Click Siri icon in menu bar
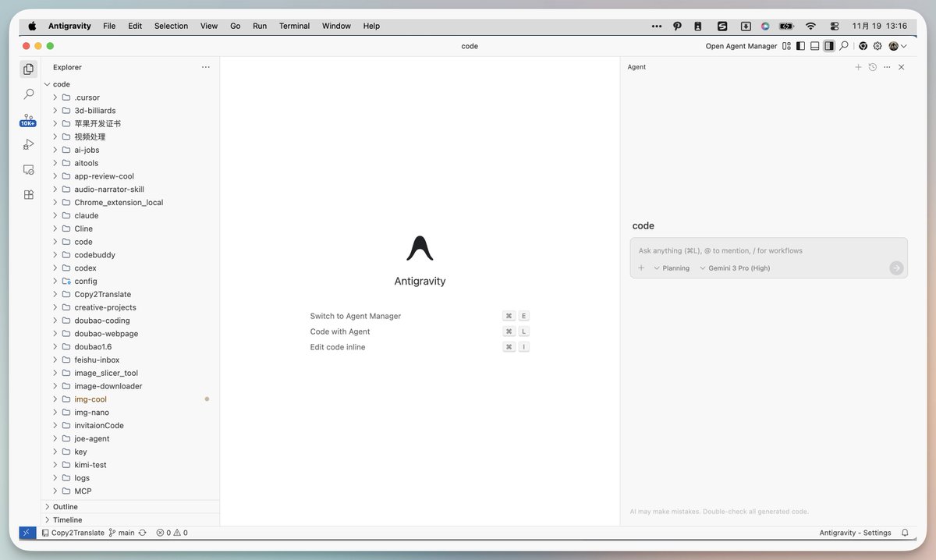The image size is (936, 560). [765, 26]
